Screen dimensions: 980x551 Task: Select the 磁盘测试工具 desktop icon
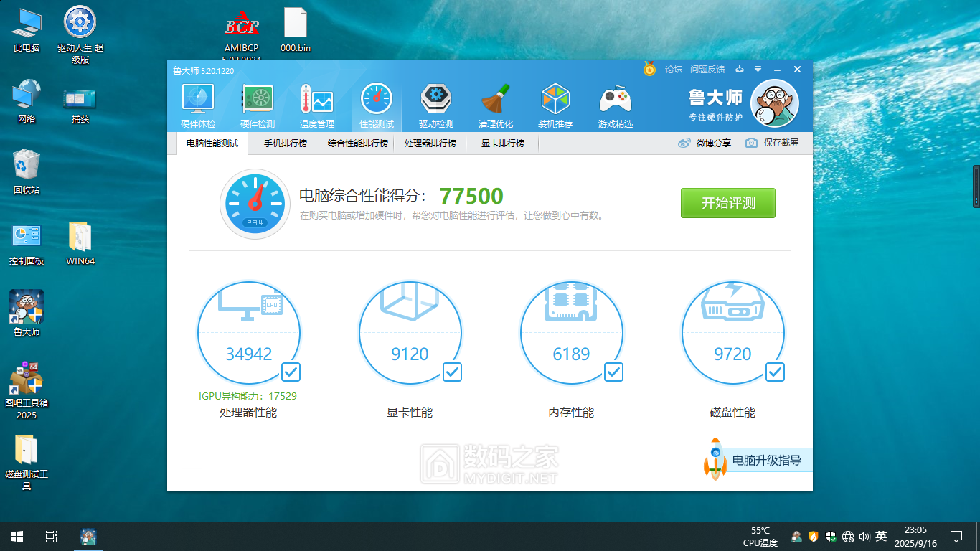(27, 462)
